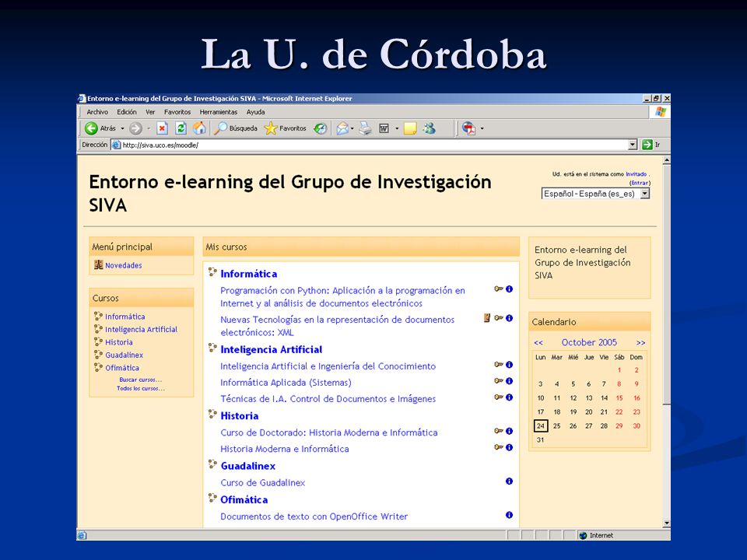Click the guest-access icon on the XML course row

[487, 318]
